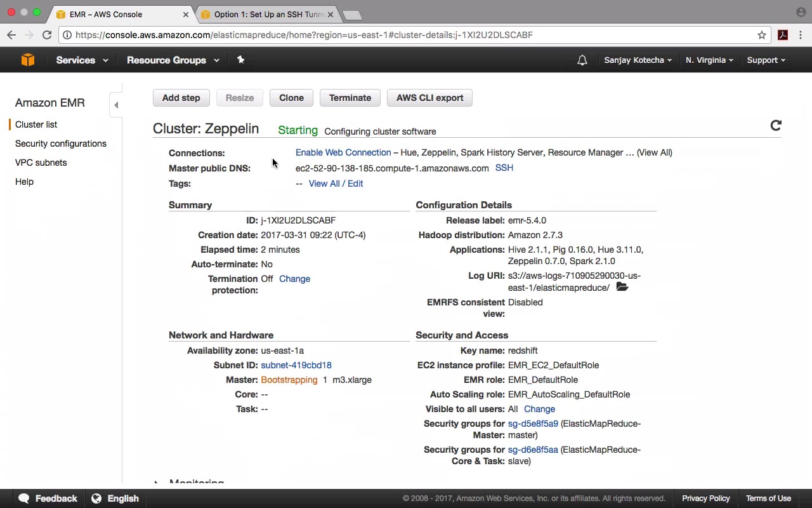This screenshot has width=812, height=508.
Task: Click View All / Edit tags link
Action: click(x=336, y=184)
